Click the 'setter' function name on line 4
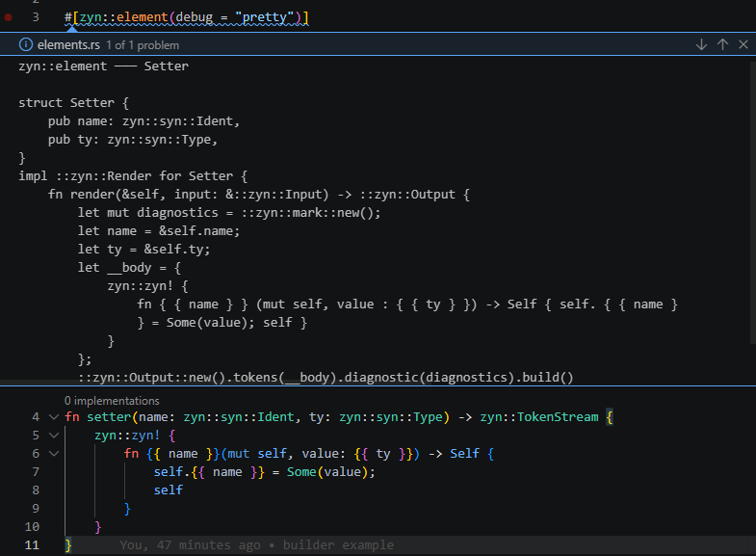The height and width of the screenshot is (556, 756). point(109,416)
